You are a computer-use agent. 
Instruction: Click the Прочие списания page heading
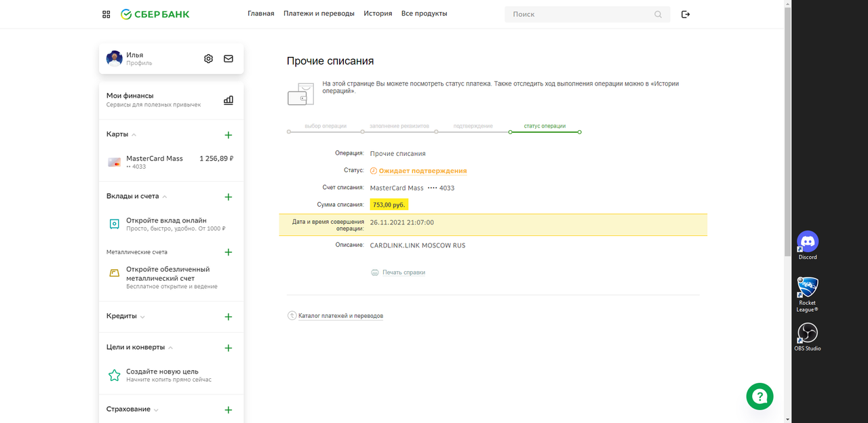330,61
